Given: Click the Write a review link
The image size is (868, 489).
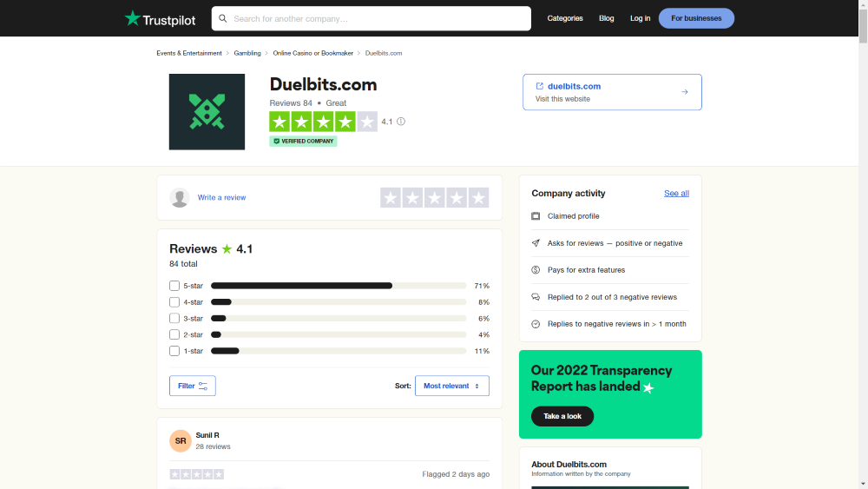Looking at the screenshot, I should pyautogui.click(x=221, y=198).
